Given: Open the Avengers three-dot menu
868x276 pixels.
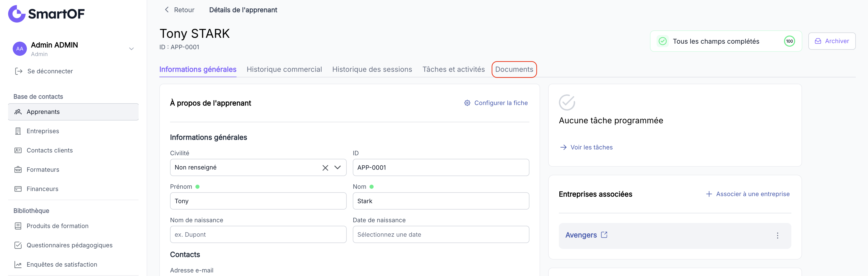Looking at the screenshot, I should tap(777, 236).
